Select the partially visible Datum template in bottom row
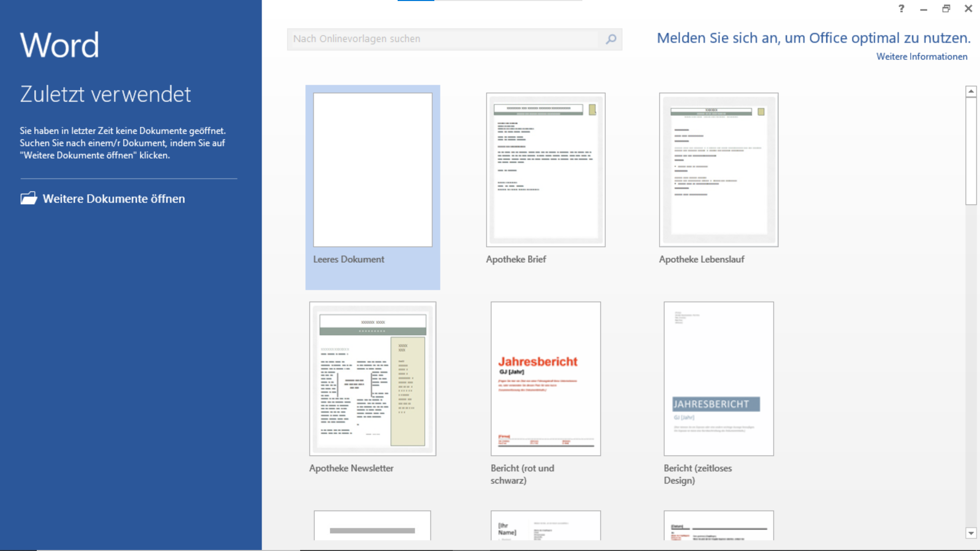This screenshot has height=551, width=980. (719, 525)
